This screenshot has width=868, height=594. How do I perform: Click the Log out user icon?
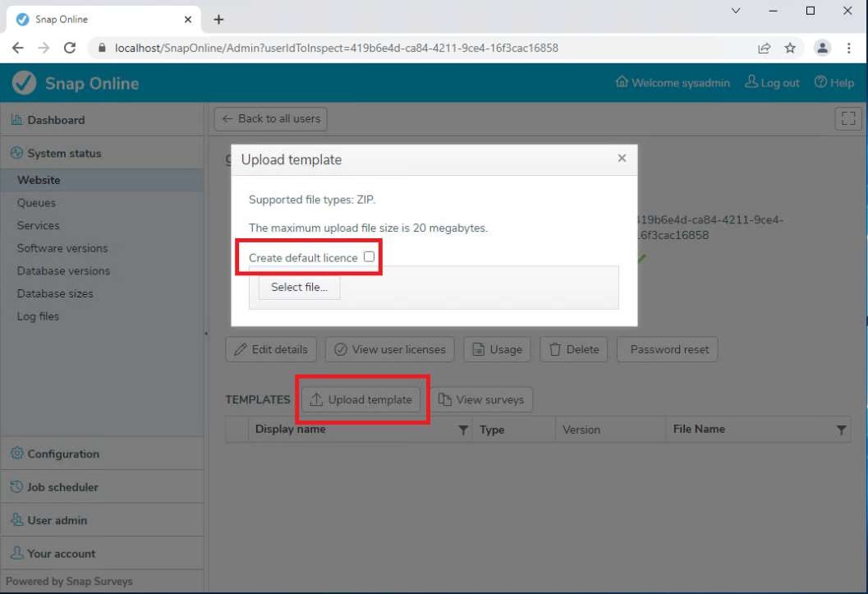click(751, 82)
